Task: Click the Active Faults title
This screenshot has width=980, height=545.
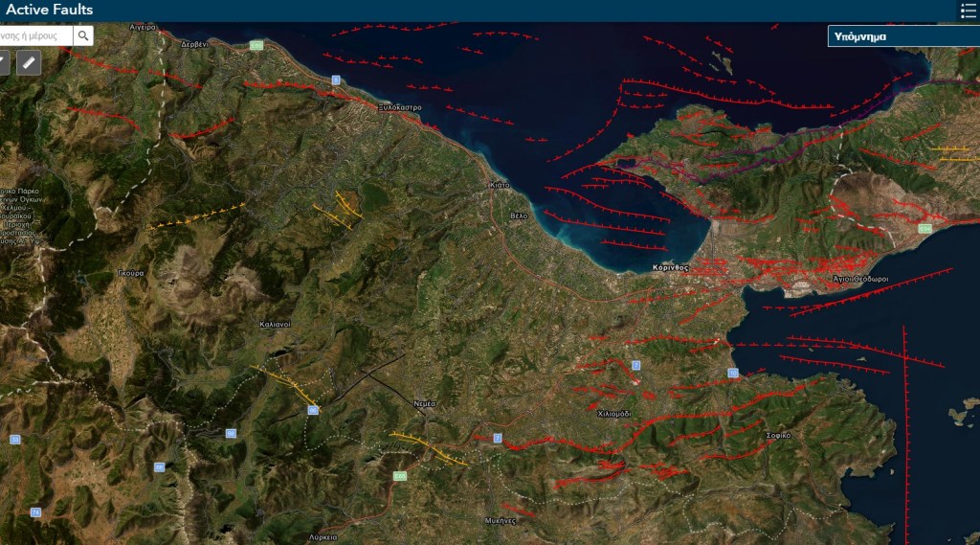Action: click(x=50, y=11)
